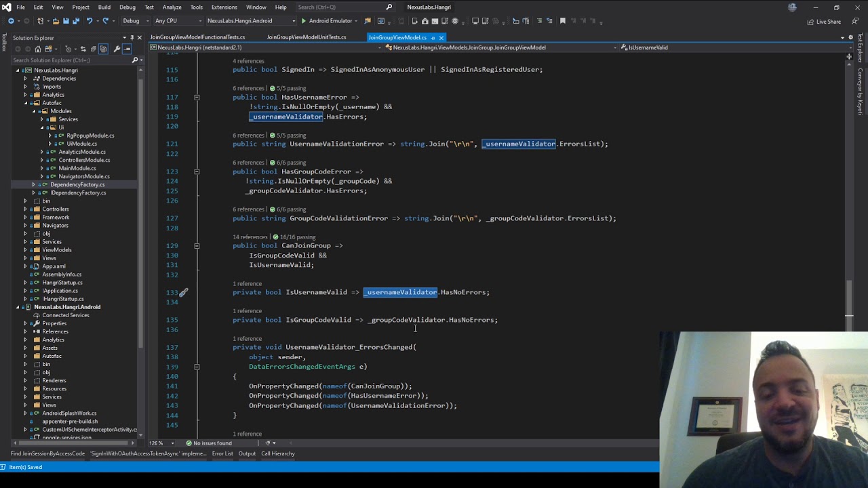Click the Search Solution Explorer input field
Viewport: 868px width, 488px height.
point(71,60)
